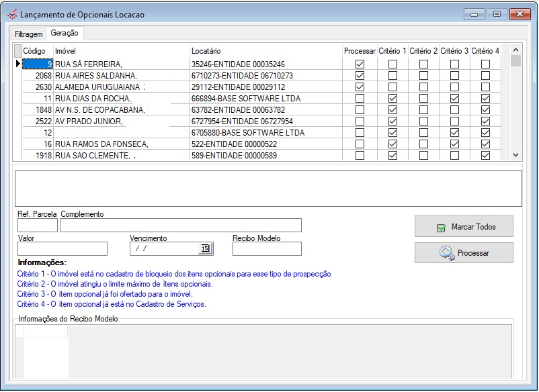Screen dimensions: 539x392
Task: Toggle Critério 4 for RUA SAO CLEMENTE
Action: coord(485,156)
